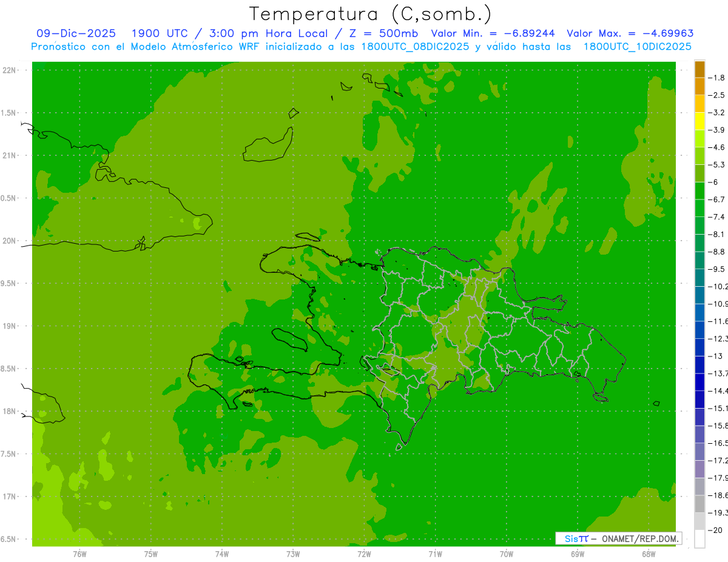Click the "Valor Min. = -6.89244" value

pyautogui.click(x=493, y=33)
